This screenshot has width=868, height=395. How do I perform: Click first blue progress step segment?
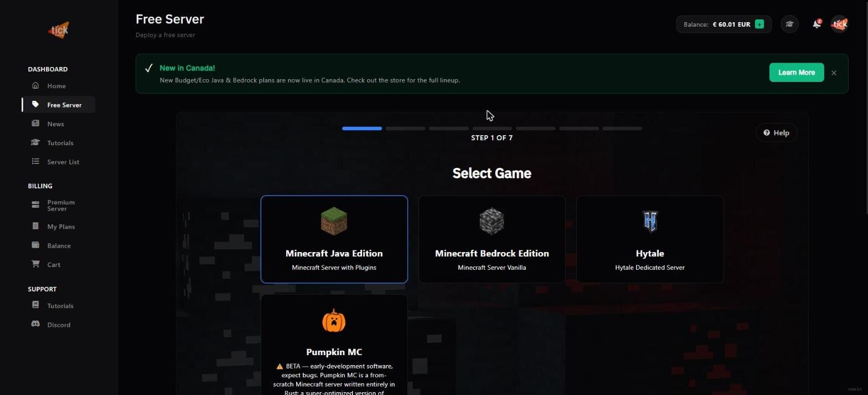point(362,129)
